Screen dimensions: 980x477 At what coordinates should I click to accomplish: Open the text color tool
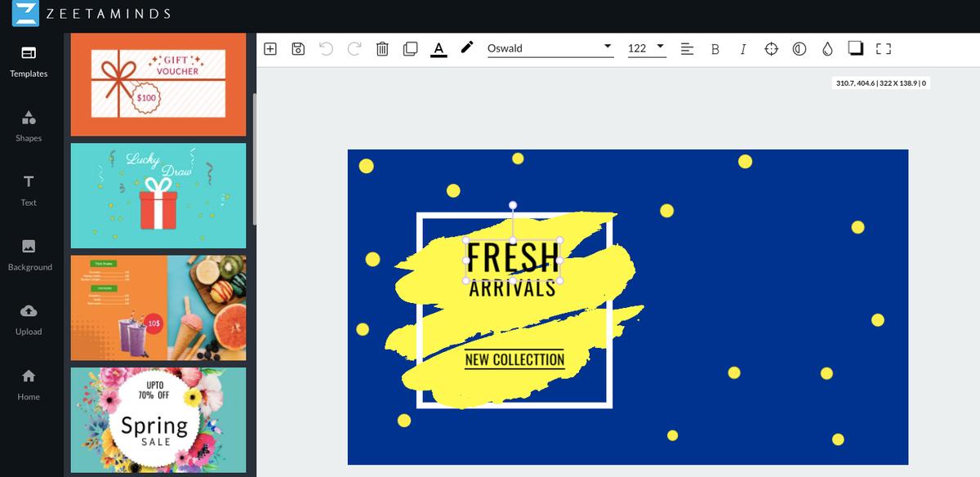(x=439, y=49)
